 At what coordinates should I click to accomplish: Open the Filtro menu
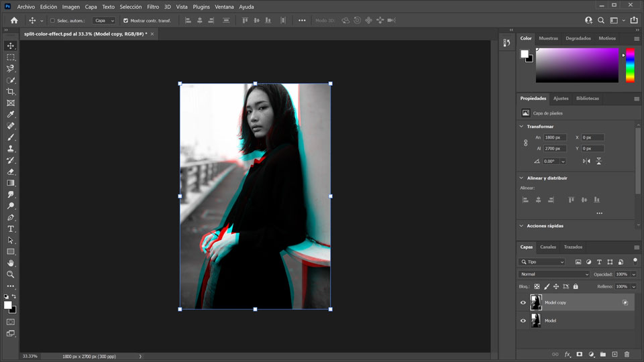[x=153, y=7]
